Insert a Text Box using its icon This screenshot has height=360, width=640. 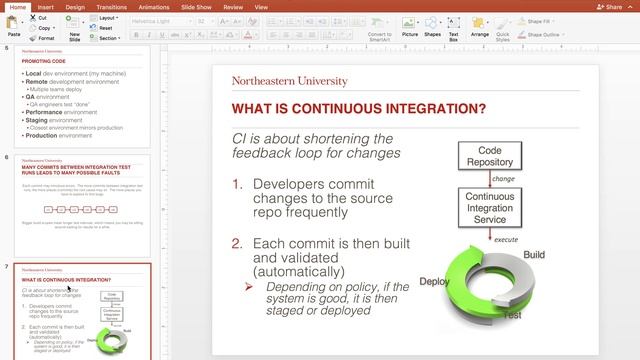453,23
